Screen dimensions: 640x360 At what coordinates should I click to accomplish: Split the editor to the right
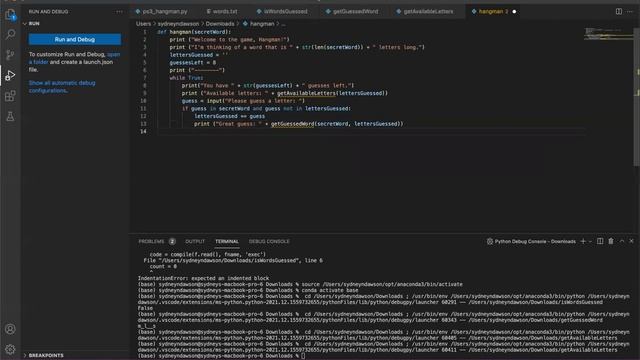(x=619, y=11)
